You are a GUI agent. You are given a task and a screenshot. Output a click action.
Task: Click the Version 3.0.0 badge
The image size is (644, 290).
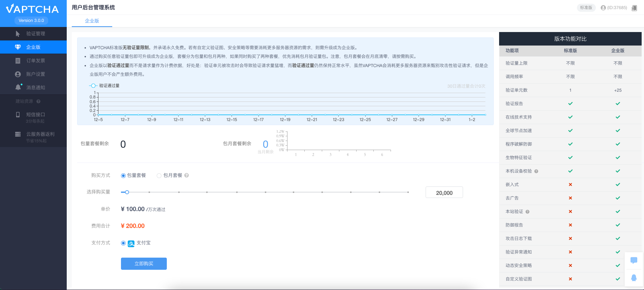coord(31,21)
